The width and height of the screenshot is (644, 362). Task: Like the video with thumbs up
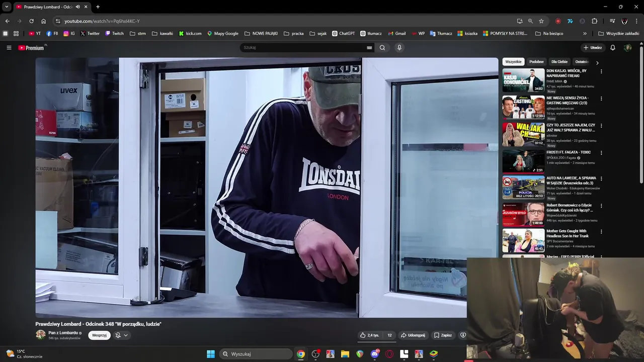click(369, 335)
